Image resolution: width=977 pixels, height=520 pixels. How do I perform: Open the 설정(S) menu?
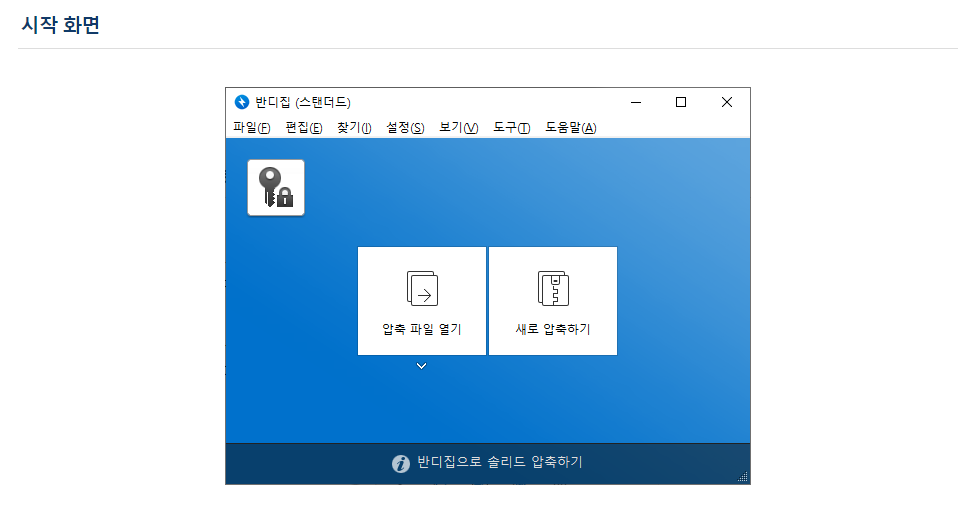405,128
